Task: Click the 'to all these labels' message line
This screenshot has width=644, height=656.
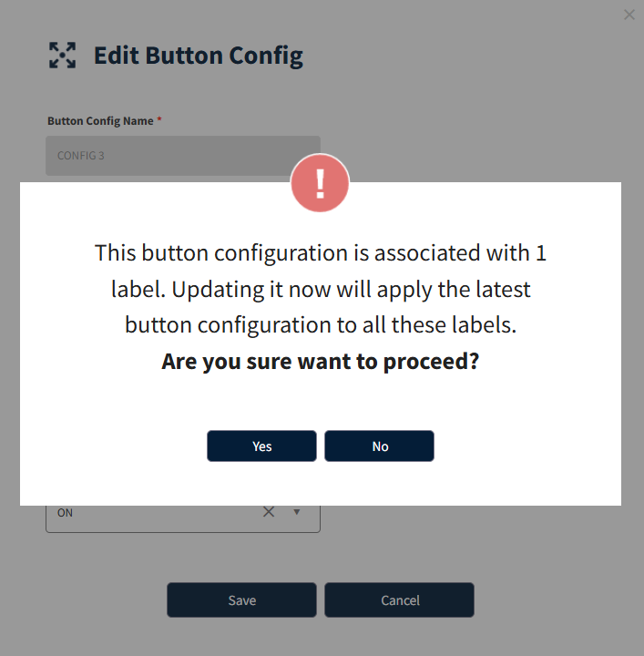Action: pos(320,325)
